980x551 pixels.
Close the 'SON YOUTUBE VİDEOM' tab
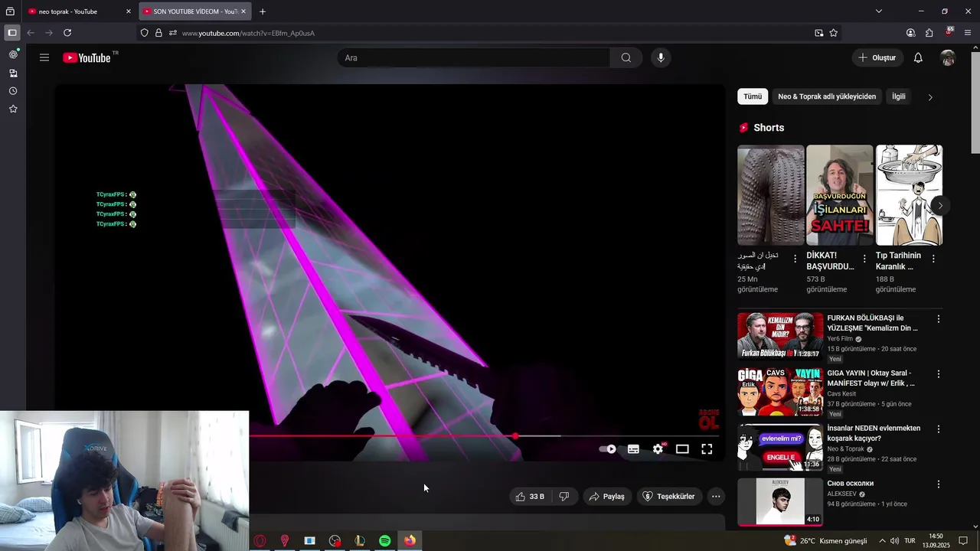243,11
